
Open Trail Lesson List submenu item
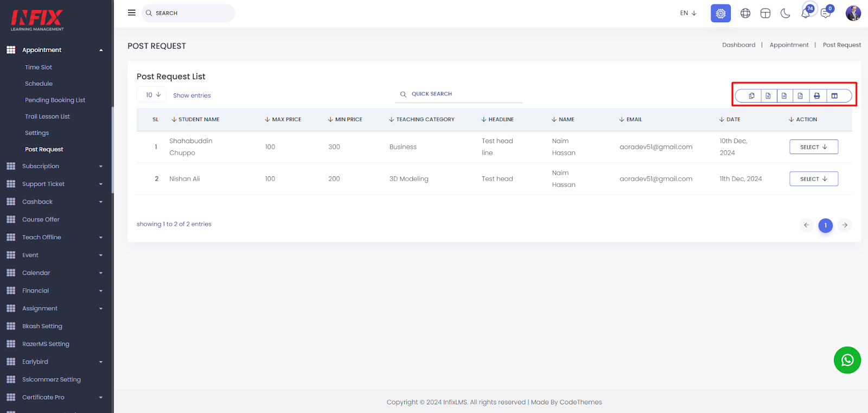(x=47, y=117)
